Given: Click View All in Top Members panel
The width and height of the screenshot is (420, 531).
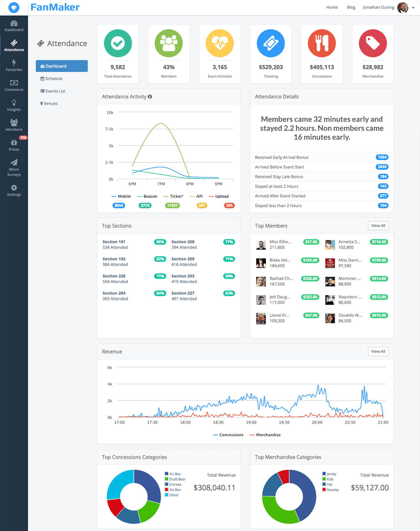Looking at the screenshot, I should click(x=378, y=226).
